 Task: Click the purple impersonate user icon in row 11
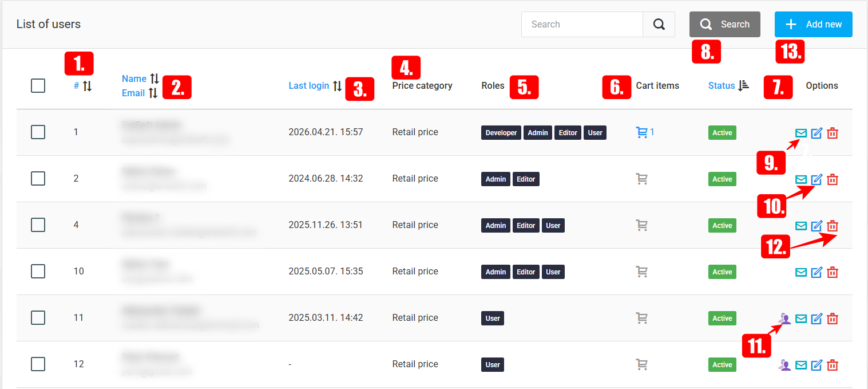coord(785,319)
